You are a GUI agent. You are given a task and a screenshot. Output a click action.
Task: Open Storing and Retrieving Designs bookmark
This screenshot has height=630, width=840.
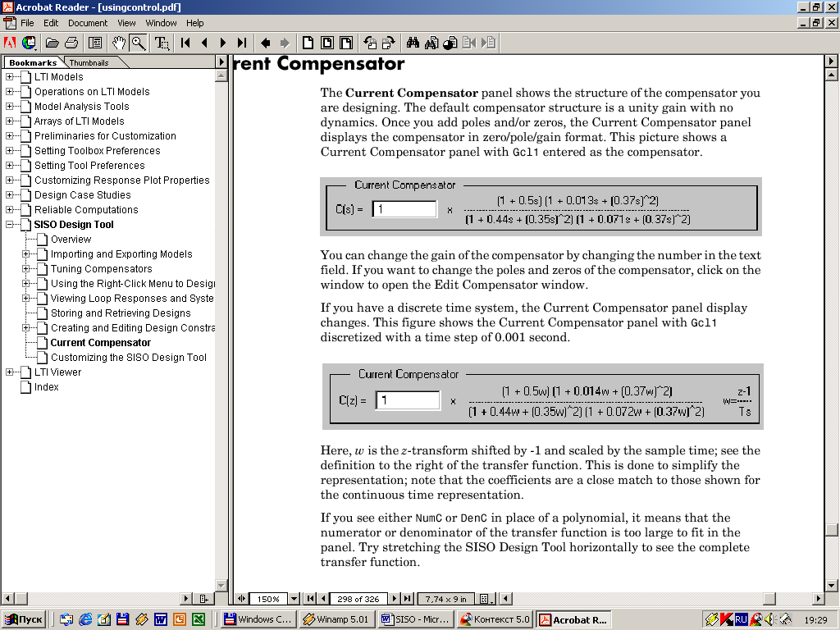pos(121,313)
